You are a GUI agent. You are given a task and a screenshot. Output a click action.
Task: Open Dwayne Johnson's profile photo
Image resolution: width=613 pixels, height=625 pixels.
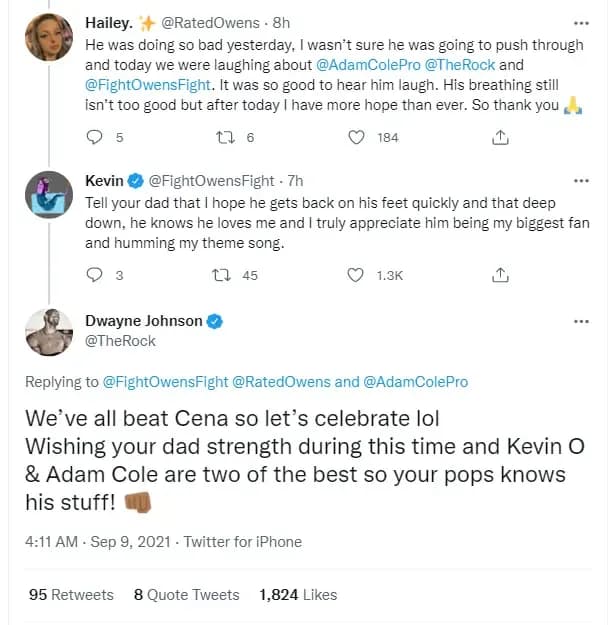(x=48, y=332)
